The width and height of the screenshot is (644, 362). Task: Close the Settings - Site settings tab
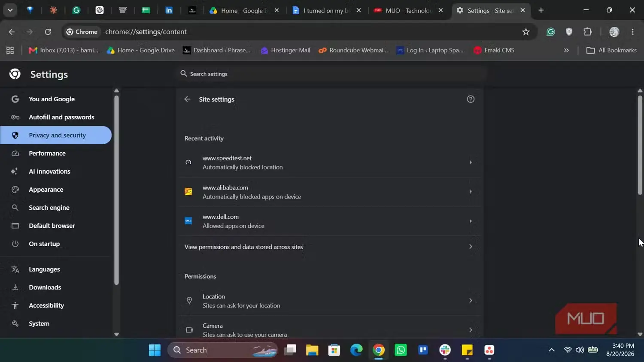click(x=522, y=10)
